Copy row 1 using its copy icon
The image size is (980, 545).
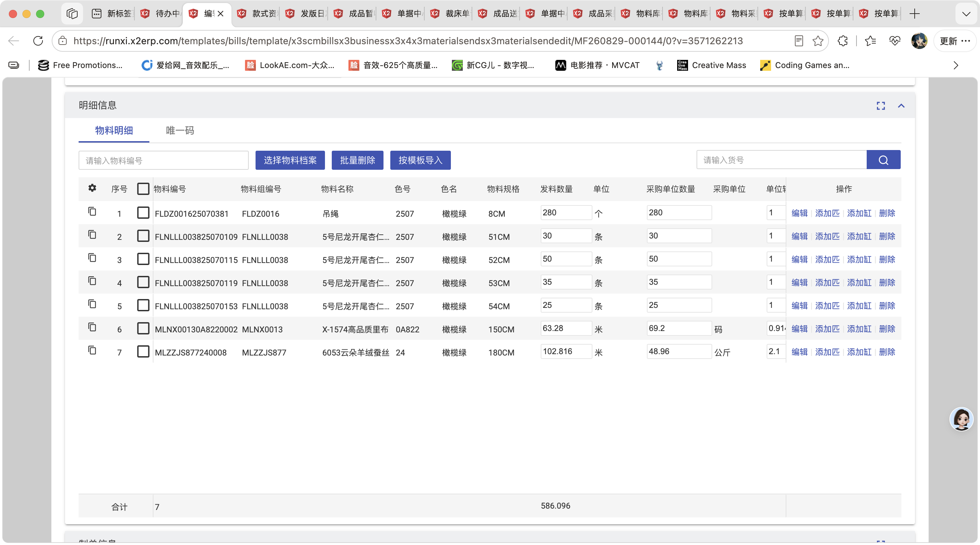92,212
